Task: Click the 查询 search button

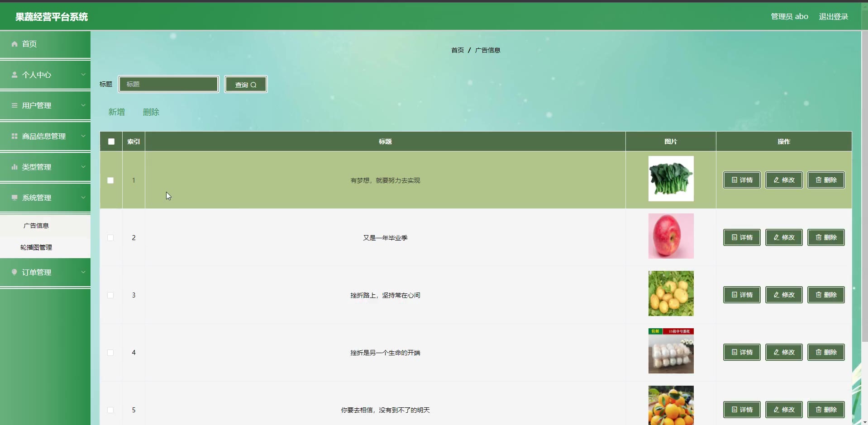Action: click(246, 85)
